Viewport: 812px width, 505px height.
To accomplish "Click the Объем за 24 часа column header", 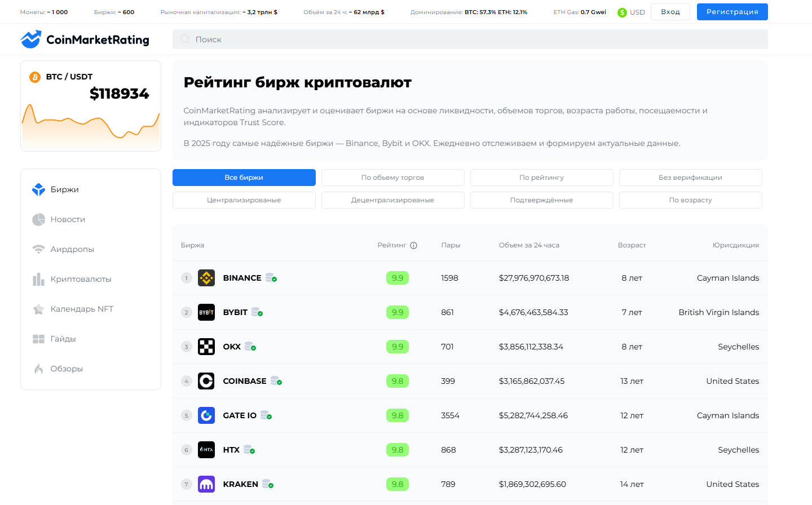I will (x=529, y=245).
